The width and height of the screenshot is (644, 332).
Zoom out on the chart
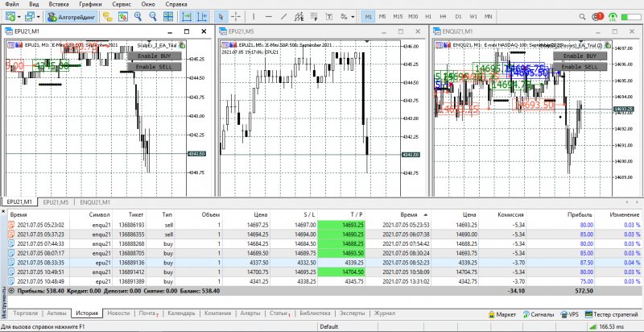click(x=153, y=17)
